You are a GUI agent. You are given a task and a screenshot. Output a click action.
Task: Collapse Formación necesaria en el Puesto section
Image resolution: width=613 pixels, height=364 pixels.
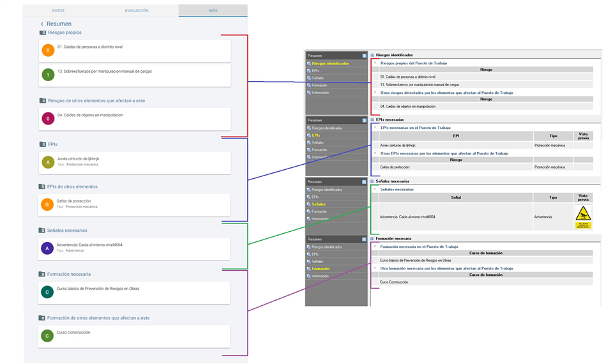pos(374,246)
